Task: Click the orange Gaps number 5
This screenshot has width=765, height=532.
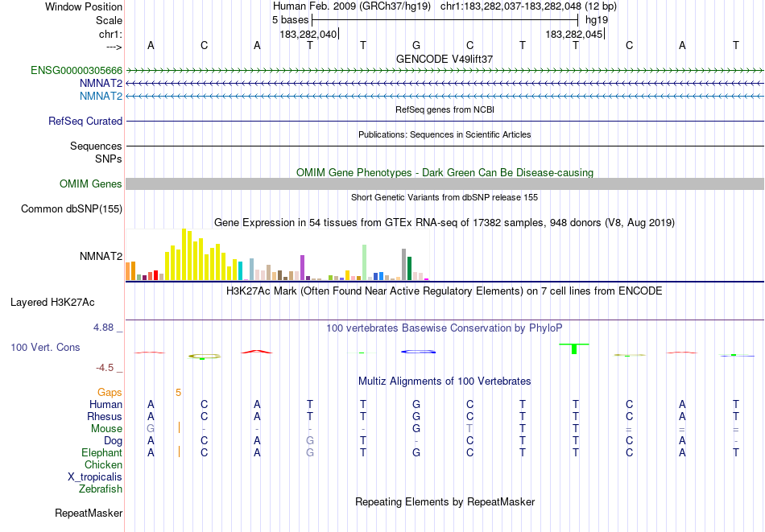Action: point(179,393)
